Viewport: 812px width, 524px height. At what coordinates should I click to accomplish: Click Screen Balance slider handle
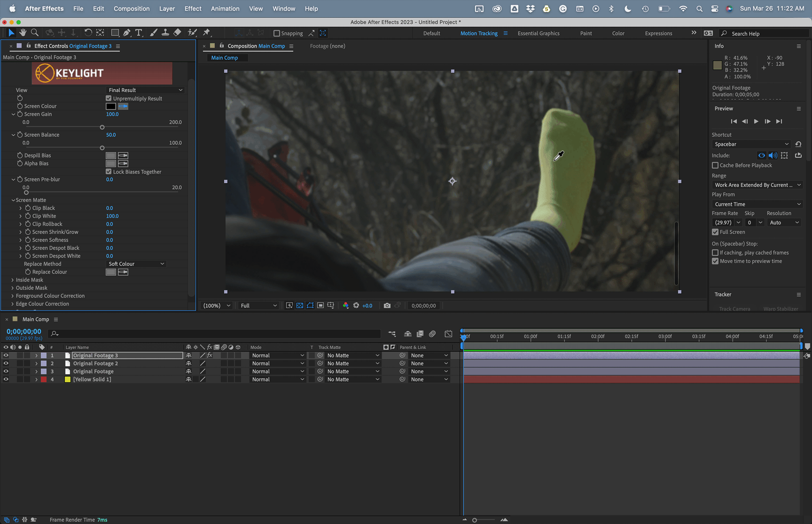coord(102,148)
